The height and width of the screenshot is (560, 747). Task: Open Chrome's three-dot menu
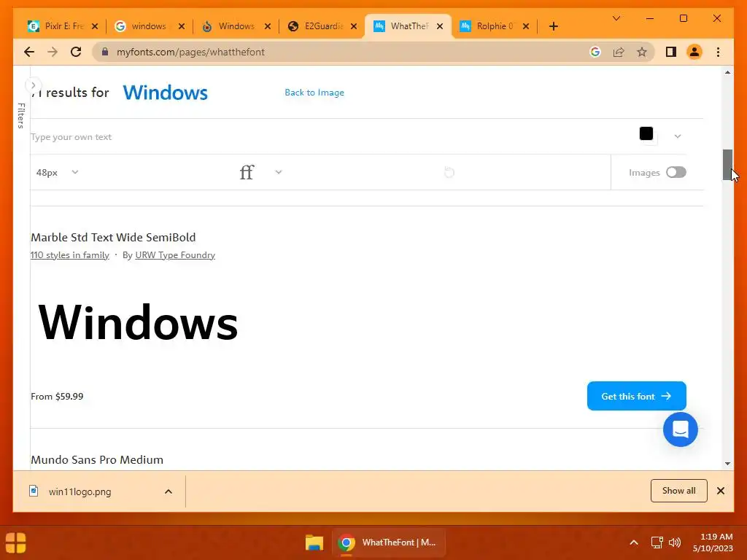pos(718,52)
